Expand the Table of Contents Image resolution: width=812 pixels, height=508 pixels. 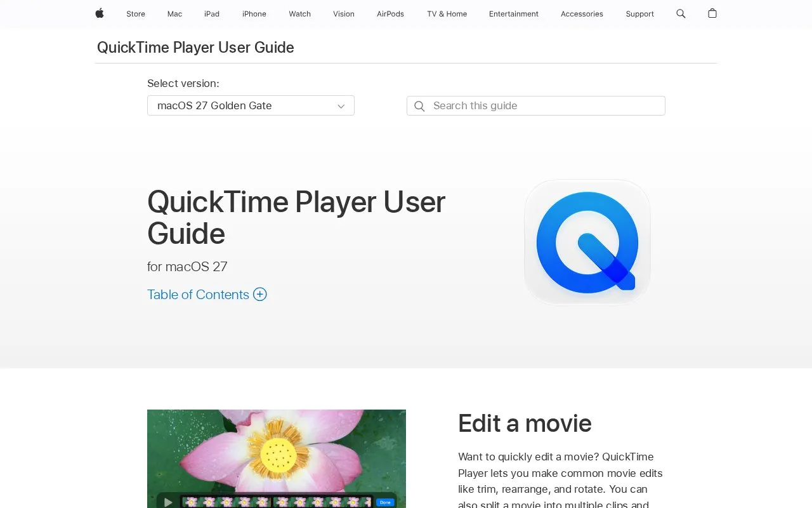pos(207,295)
